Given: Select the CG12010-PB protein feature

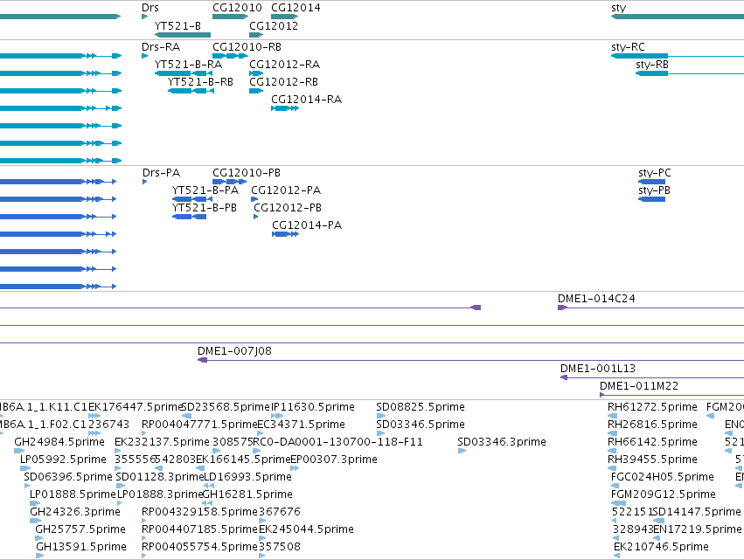Looking at the screenshot, I should point(230,182).
